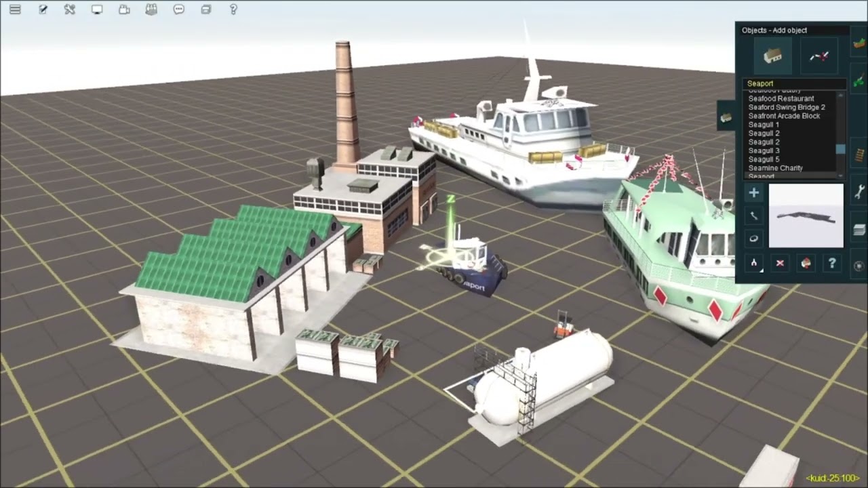Select the house Objects mode button
This screenshot has width=868, height=488.
(x=772, y=56)
